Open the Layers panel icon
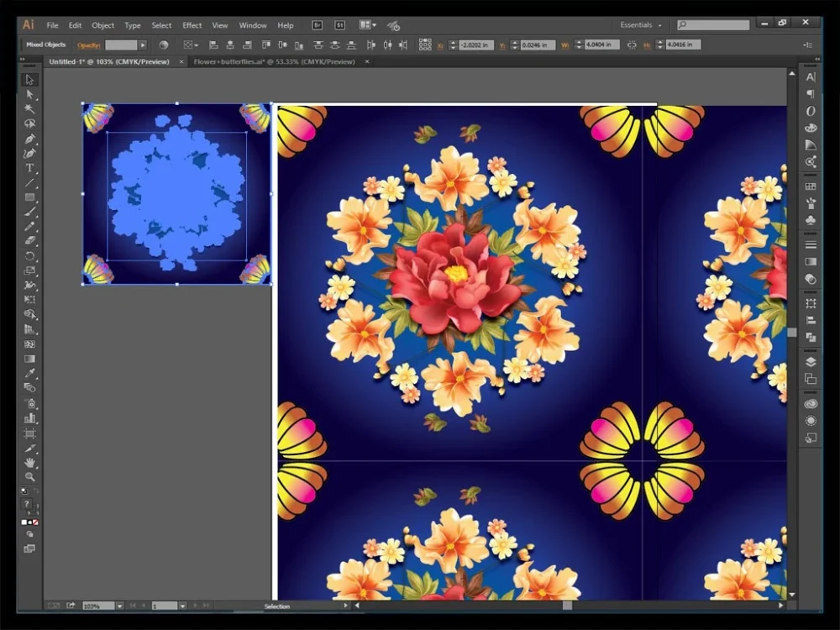 tap(811, 362)
